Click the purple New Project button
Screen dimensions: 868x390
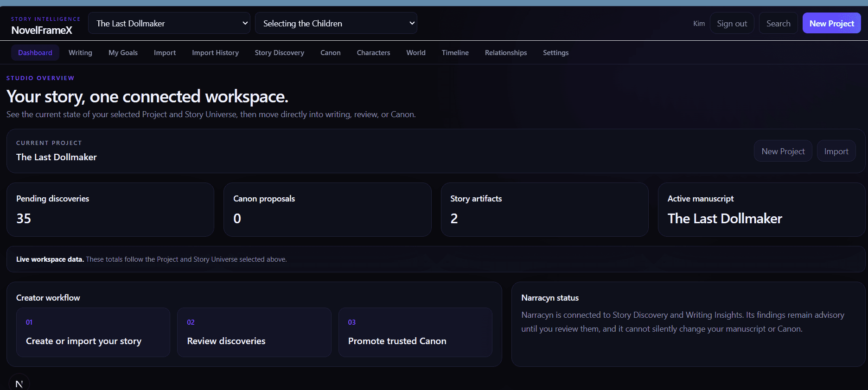(831, 23)
